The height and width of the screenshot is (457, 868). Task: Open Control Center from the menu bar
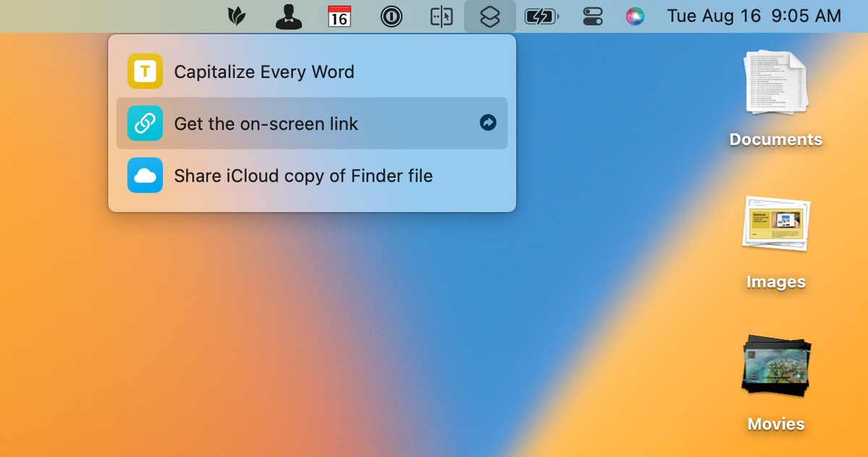click(x=591, y=16)
